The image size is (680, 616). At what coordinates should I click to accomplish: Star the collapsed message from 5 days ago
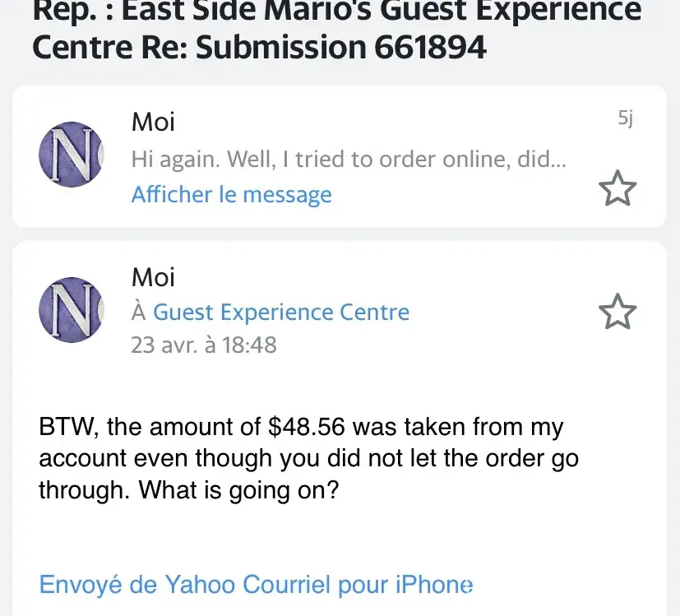(x=617, y=188)
